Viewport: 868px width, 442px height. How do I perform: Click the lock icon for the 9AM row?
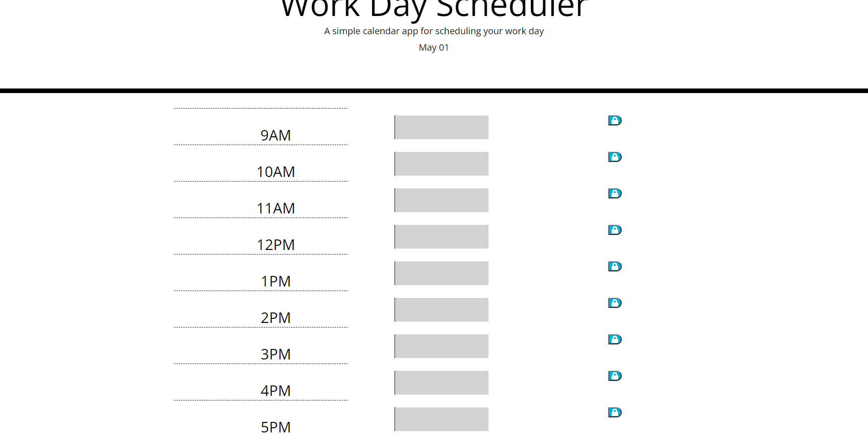tap(614, 120)
